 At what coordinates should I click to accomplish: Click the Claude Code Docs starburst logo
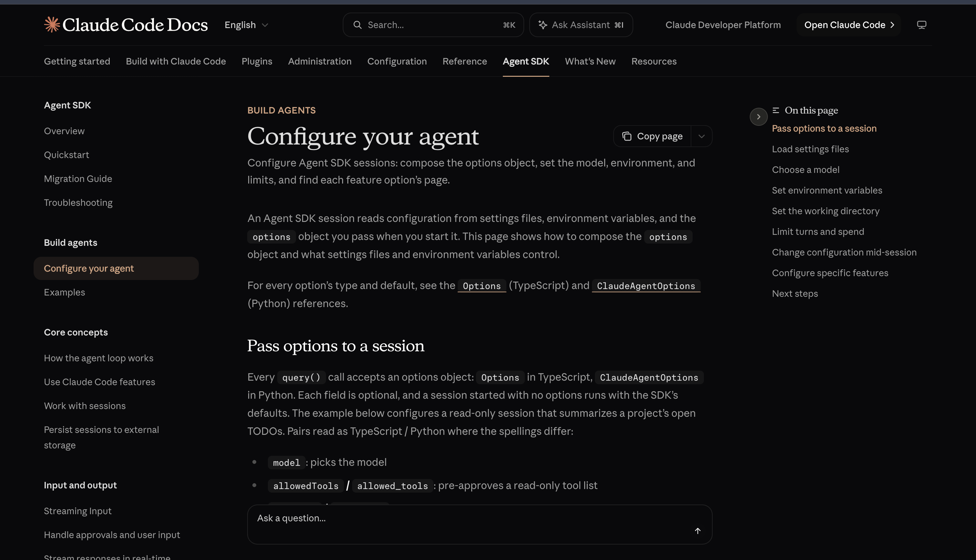click(x=52, y=25)
